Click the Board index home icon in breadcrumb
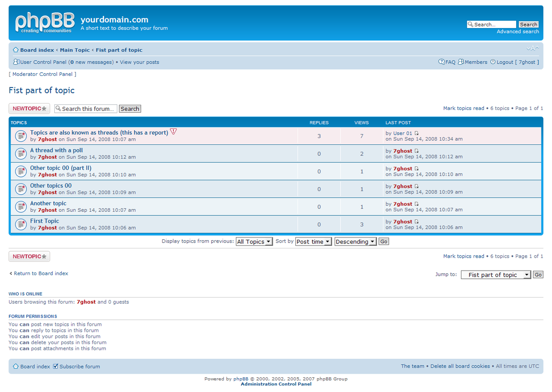Screen dimensions: 552x392 (16, 50)
